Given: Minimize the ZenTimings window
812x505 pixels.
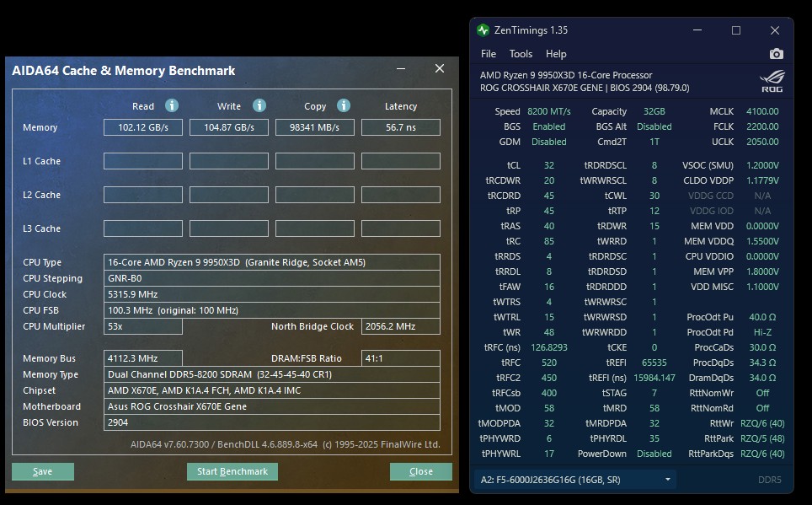Looking at the screenshot, I should pyautogui.click(x=697, y=30).
